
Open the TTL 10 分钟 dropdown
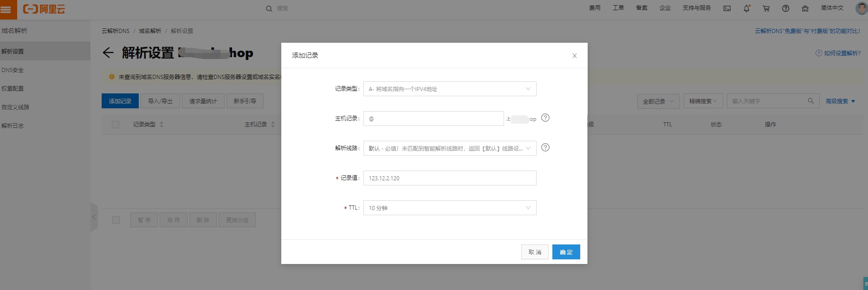[x=450, y=208]
